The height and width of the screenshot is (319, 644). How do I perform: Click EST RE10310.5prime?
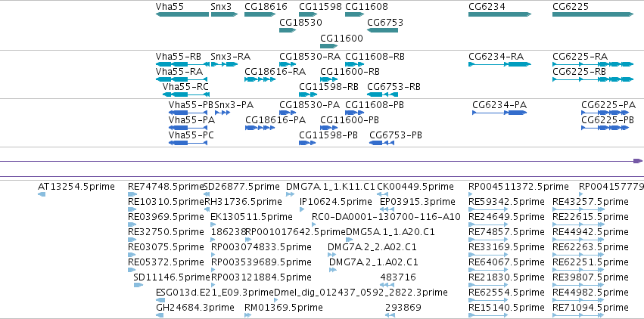132,209
